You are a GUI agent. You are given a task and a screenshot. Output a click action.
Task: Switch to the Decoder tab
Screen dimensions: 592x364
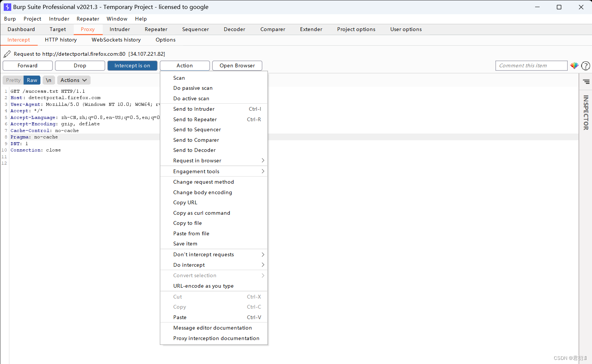tap(235, 29)
